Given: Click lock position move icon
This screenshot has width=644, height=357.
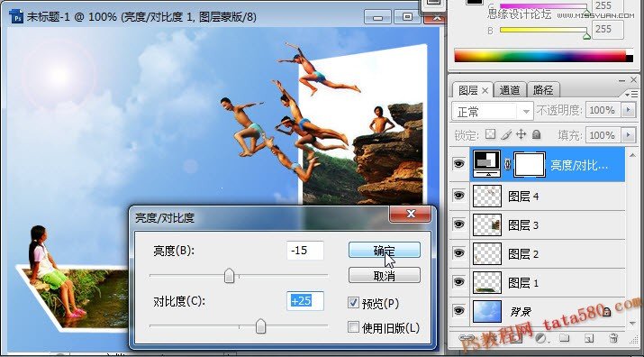Looking at the screenshot, I should [x=521, y=134].
